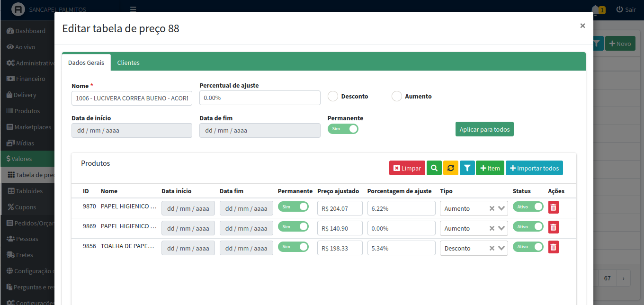
Task: Disable Ativo status for product 9869
Action: [528, 226]
